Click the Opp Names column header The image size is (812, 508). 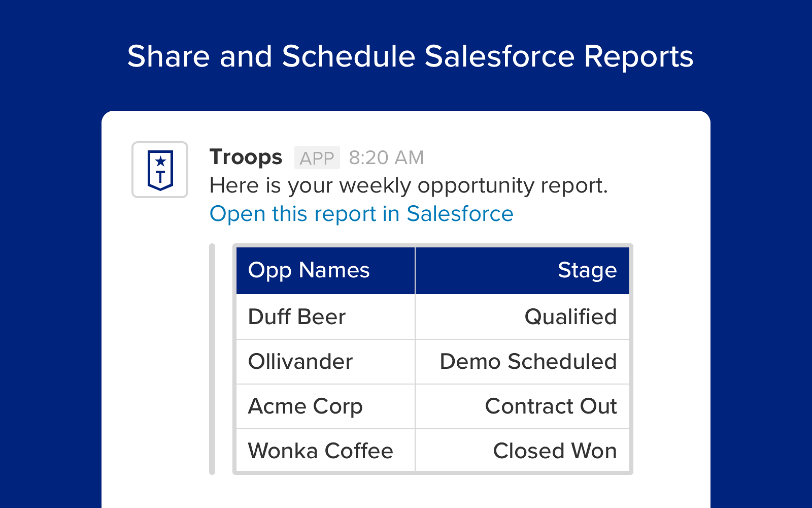click(x=309, y=270)
